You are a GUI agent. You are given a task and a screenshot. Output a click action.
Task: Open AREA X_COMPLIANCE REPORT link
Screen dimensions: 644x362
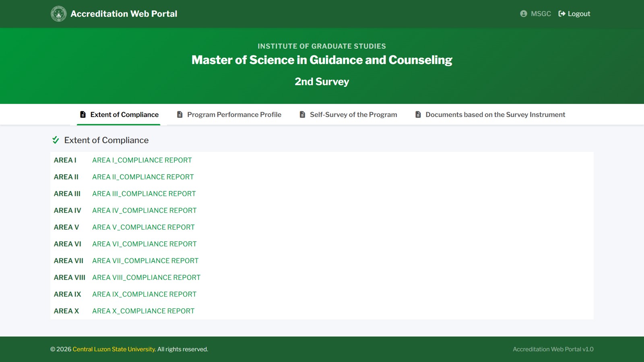point(143,311)
